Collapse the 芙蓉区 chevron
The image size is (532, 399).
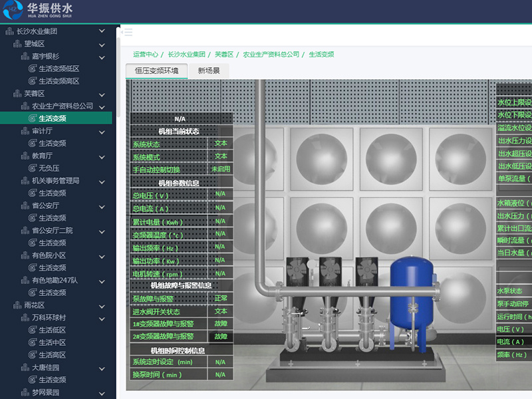pyautogui.click(x=102, y=94)
